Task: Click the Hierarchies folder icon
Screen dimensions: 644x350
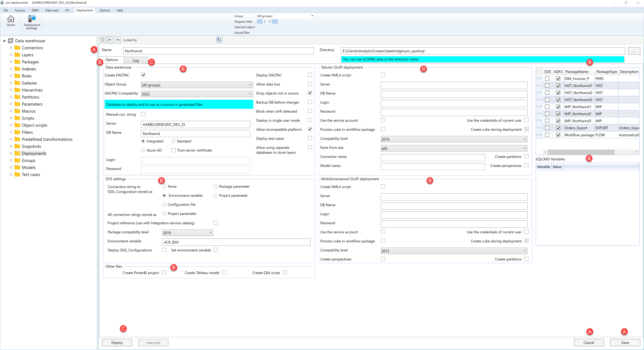Action: tap(17, 90)
